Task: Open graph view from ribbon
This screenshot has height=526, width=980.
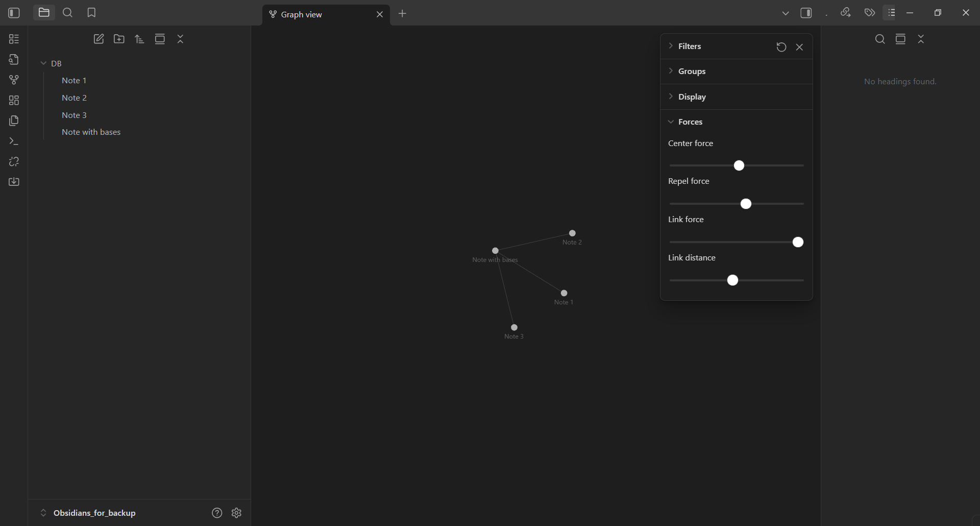Action: [14, 80]
